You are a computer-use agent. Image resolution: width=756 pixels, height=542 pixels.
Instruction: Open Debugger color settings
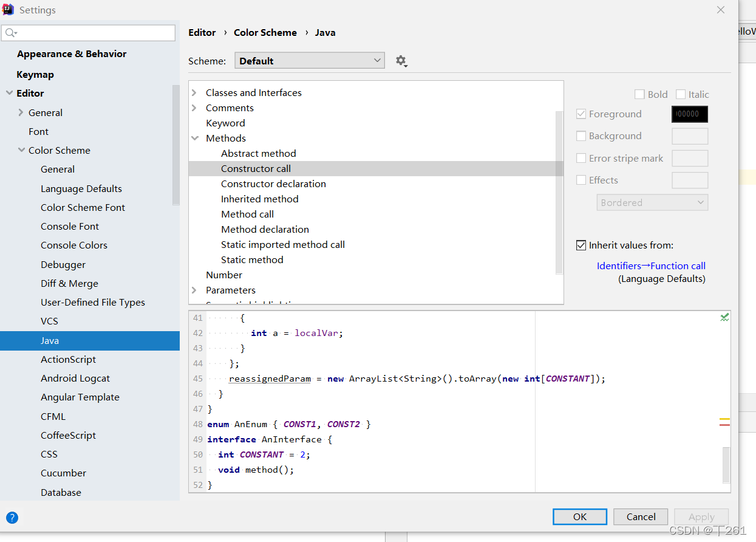[x=63, y=264]
